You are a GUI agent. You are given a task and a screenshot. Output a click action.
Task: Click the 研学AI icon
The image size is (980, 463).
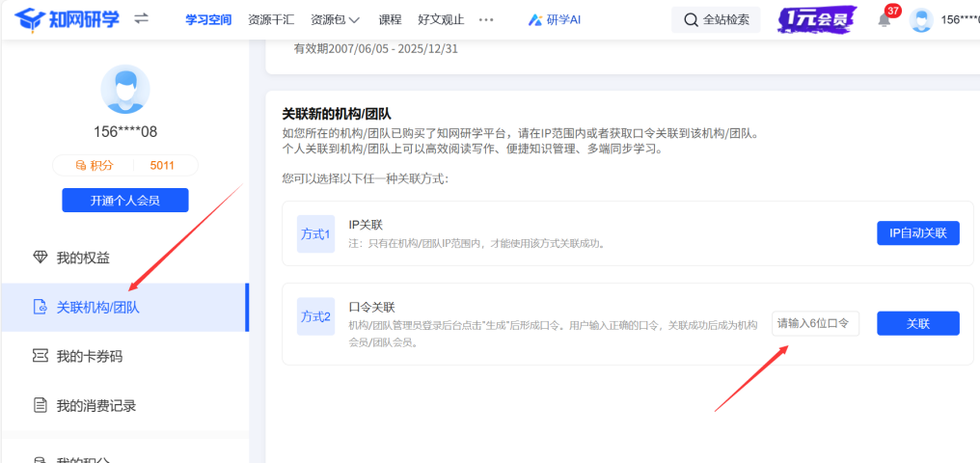tap(535, 20)
